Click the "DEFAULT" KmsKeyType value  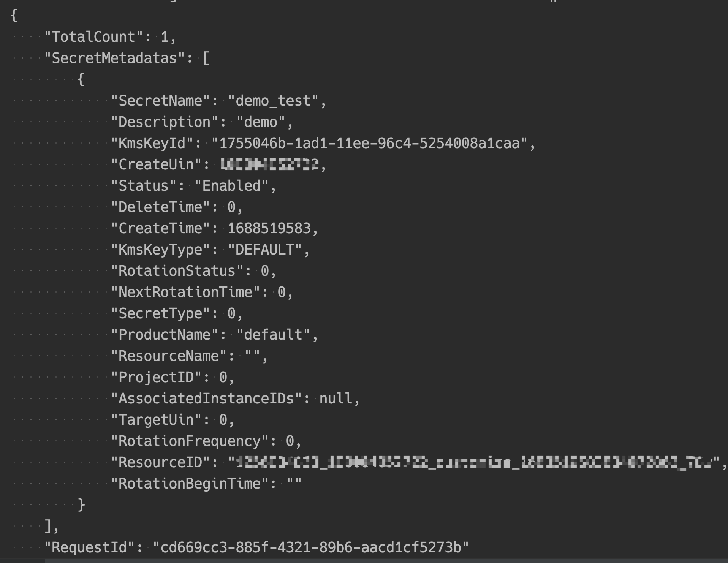click(265, 250)
